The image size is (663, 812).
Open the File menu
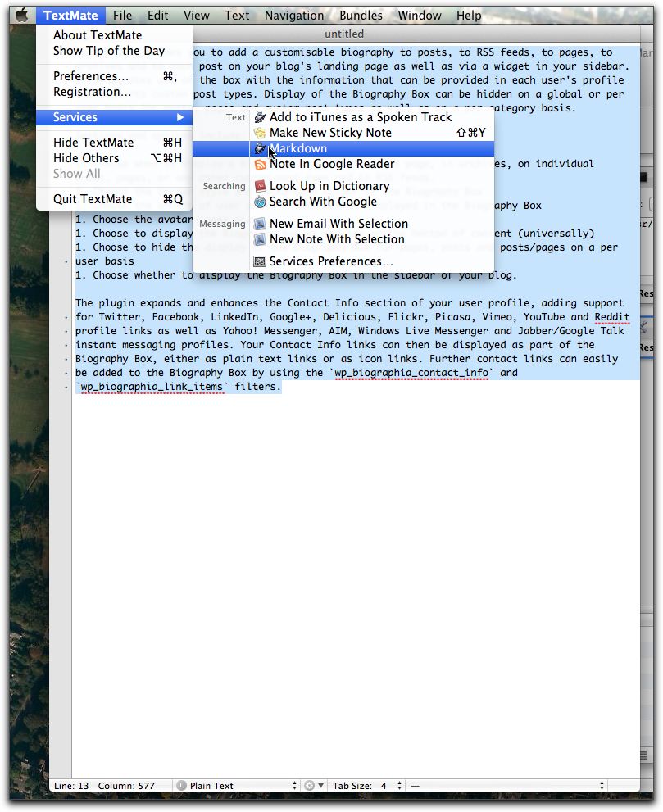coord(123,16)
